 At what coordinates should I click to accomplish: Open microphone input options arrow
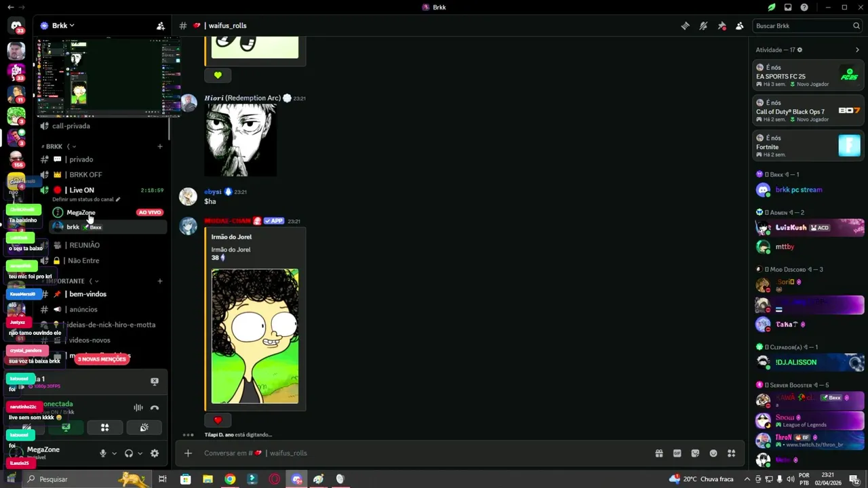point(114,453)
